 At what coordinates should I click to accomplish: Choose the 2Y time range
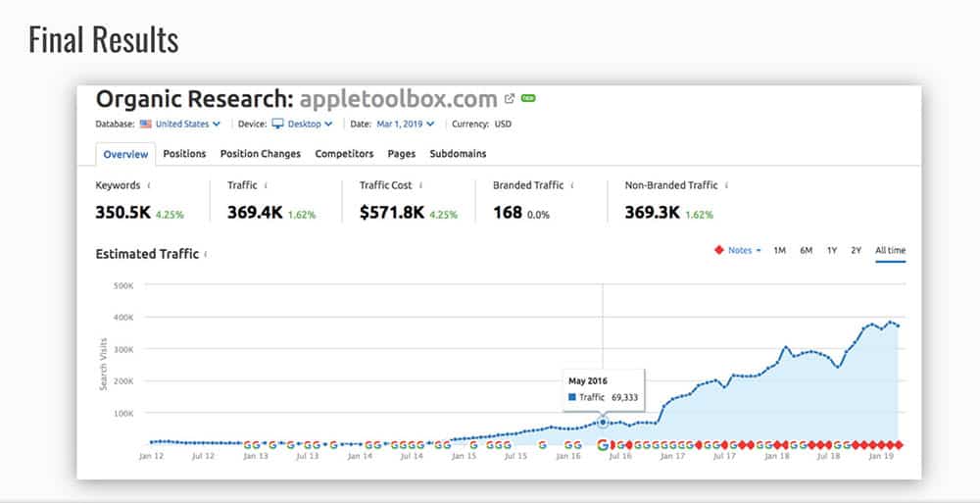[x=856, y=250]
